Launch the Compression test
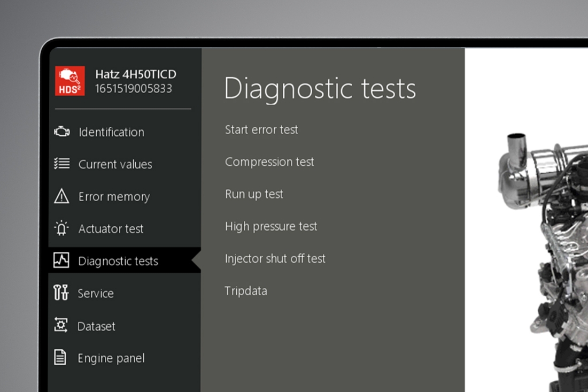The height and width of the screenshot is (392, 588). pos(269,162)
